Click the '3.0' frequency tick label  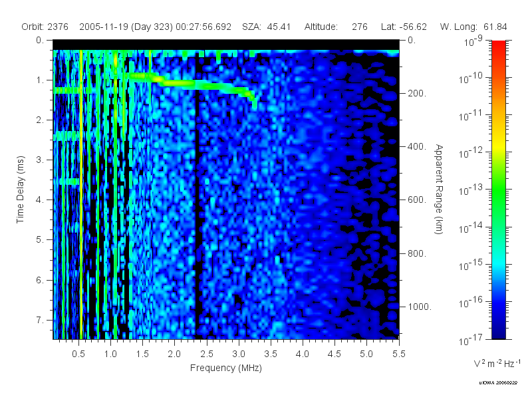coord(239,354)
